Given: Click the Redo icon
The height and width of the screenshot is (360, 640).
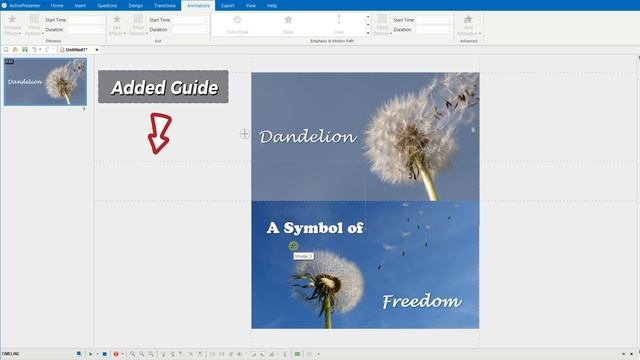Looking at the screenshot, I should pyautogui.click(x=47, y=50).
